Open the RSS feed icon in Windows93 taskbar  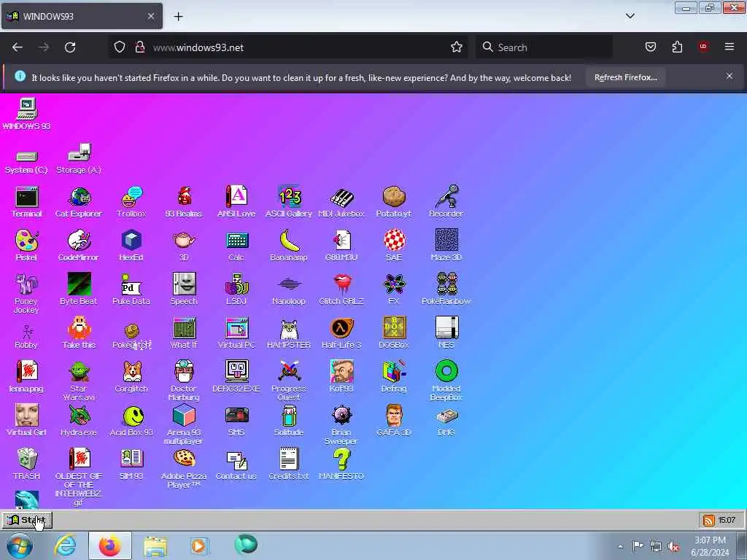[709, 520]
